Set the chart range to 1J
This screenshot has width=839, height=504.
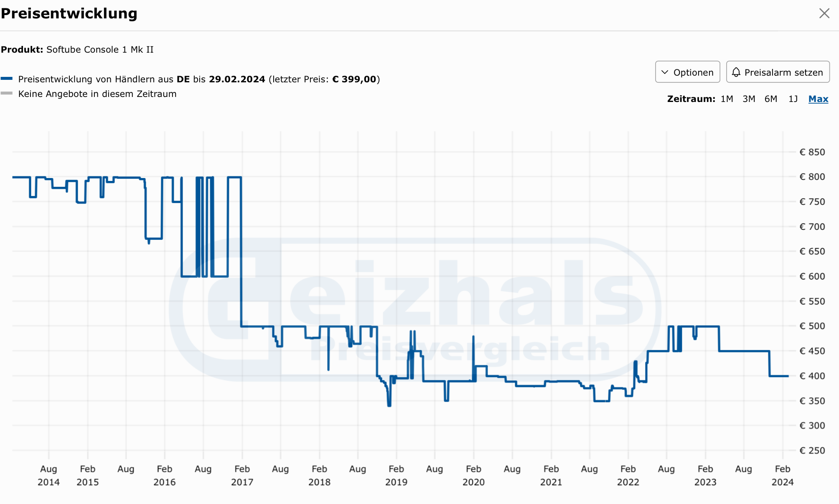point(793,99)
